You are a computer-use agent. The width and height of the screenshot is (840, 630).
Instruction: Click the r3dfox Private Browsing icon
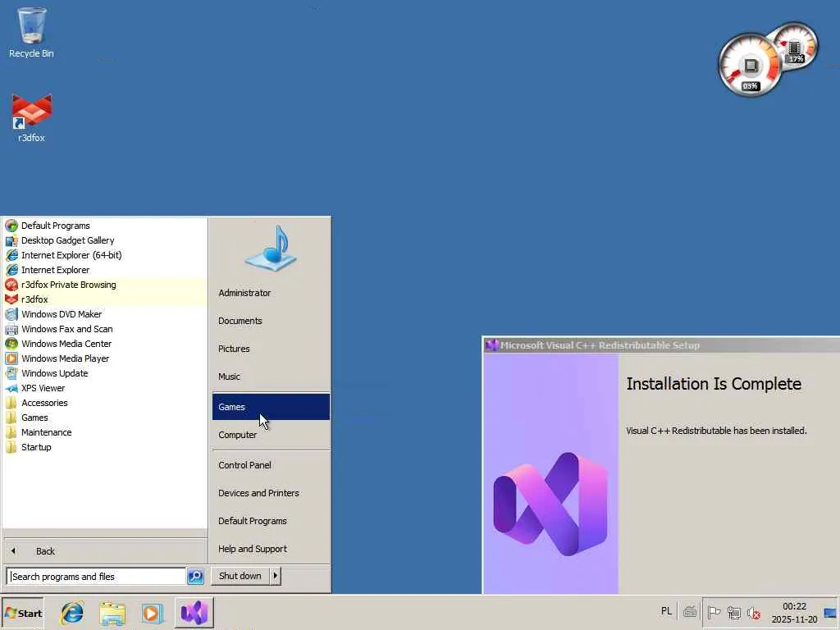[x=11, y=285]
